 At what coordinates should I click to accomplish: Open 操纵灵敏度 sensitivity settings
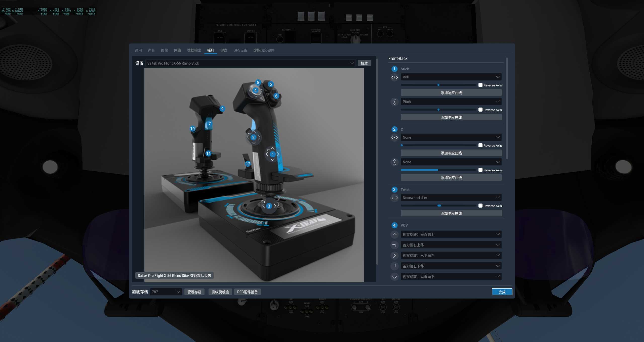220,292
